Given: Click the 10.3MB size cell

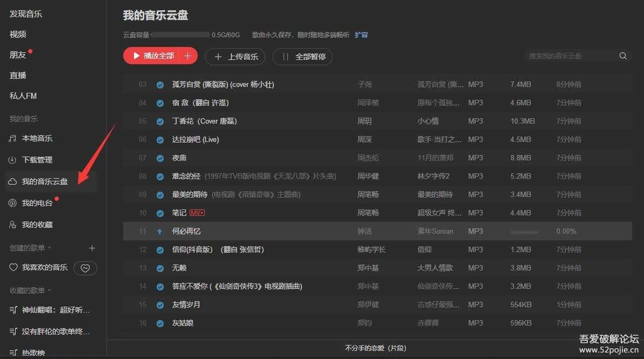Looking at the screenshot, I should [x=522, y=121].
